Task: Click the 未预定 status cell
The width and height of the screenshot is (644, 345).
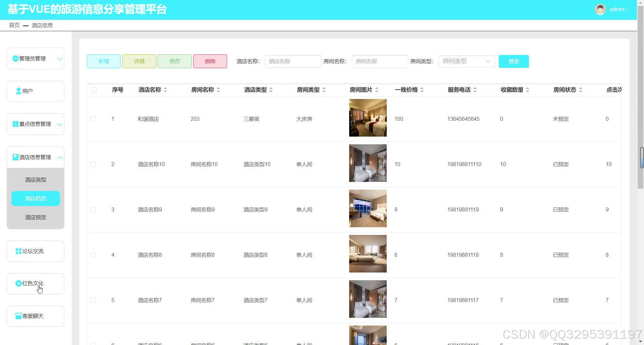Action: point(561,119)
